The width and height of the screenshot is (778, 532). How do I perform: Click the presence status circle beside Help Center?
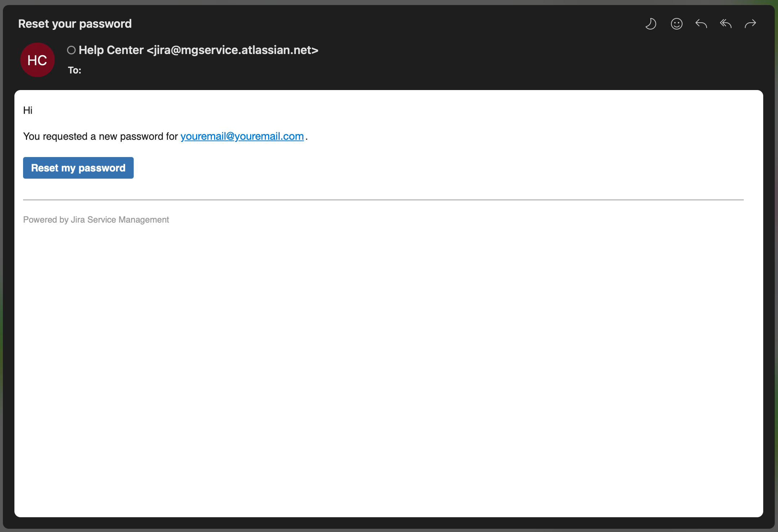71,50
